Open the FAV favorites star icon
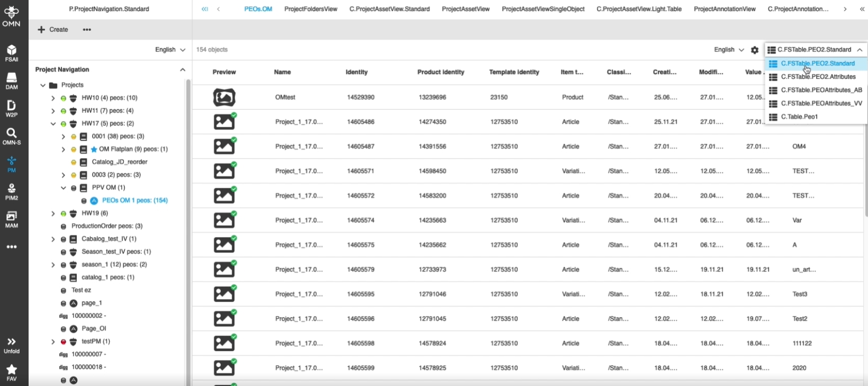This screenshot has height=386, width=868. point(12,372)
